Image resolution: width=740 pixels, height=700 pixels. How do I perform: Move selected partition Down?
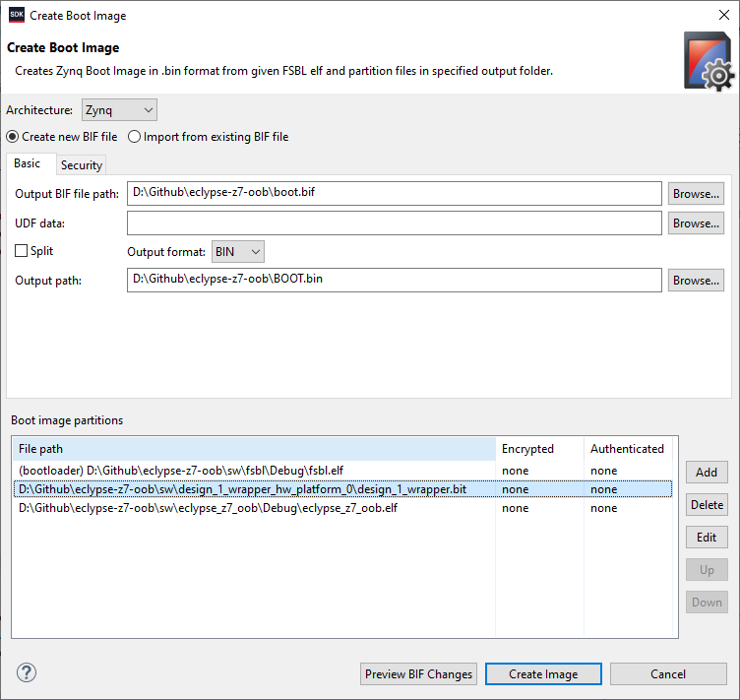point(707,603)
